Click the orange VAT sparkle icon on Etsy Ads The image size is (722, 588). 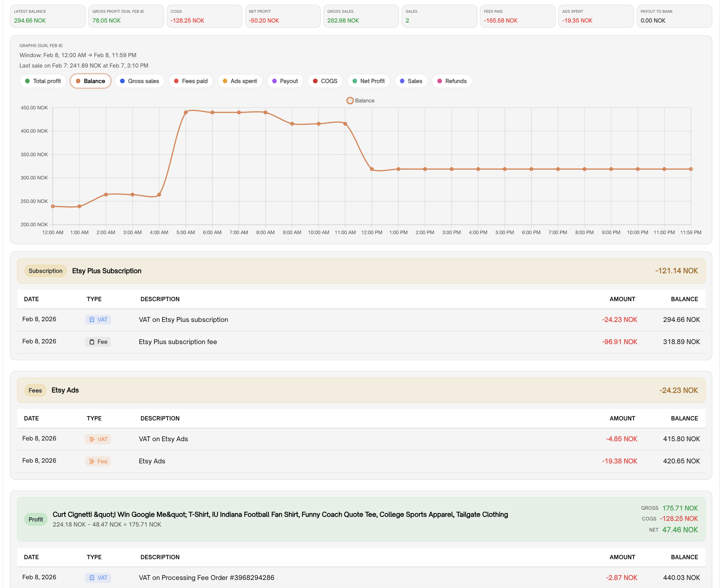pos(91,439)
